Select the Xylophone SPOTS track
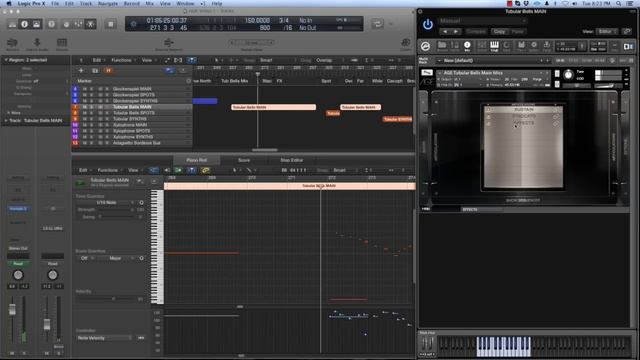 click(x=132, y=131)
